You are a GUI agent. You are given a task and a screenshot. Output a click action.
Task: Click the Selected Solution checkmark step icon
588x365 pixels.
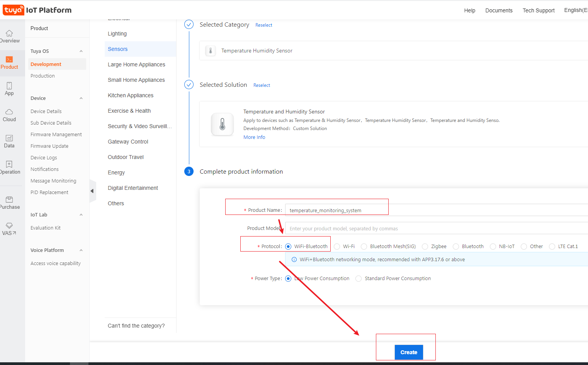(x=189, y=84)
